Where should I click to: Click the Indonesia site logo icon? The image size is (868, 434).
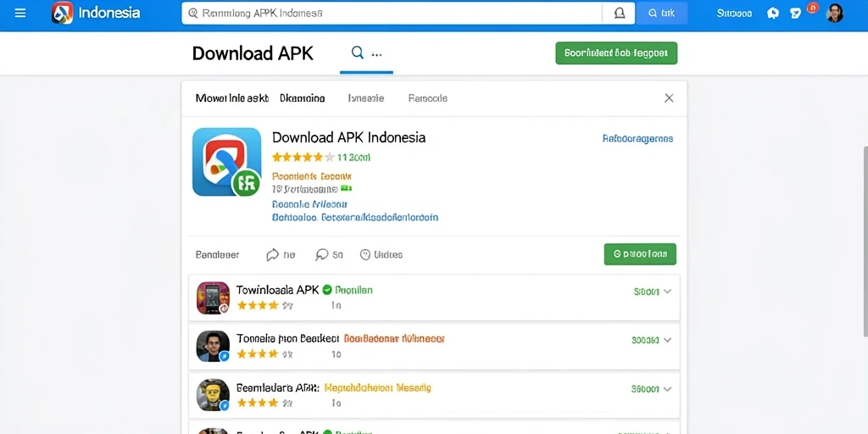62,13
